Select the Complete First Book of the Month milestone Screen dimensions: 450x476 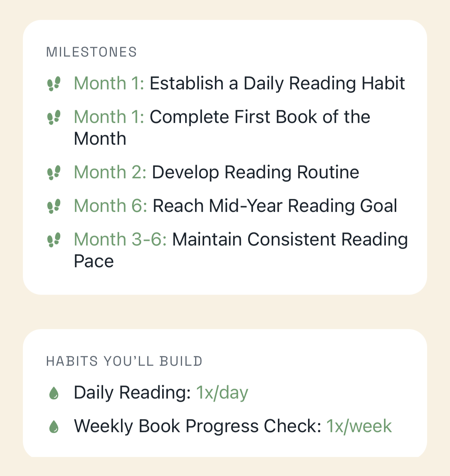[x=260, y=117]
